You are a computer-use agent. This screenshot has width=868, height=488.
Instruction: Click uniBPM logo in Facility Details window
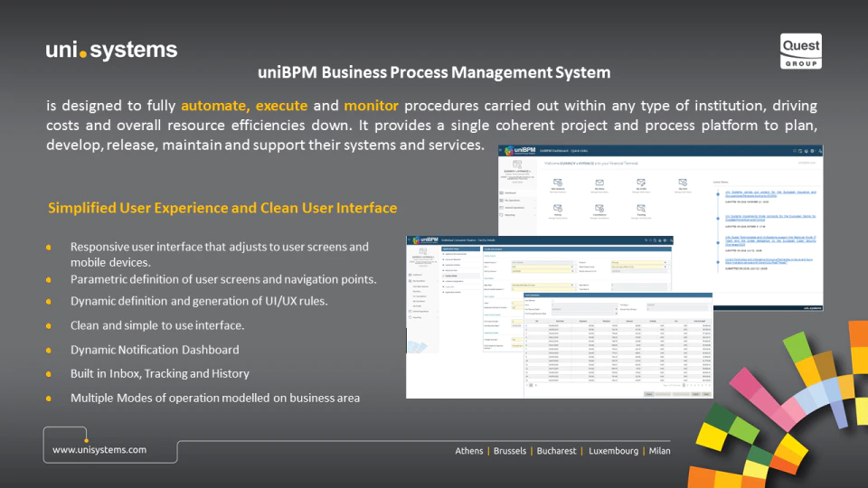coord(425,240)
